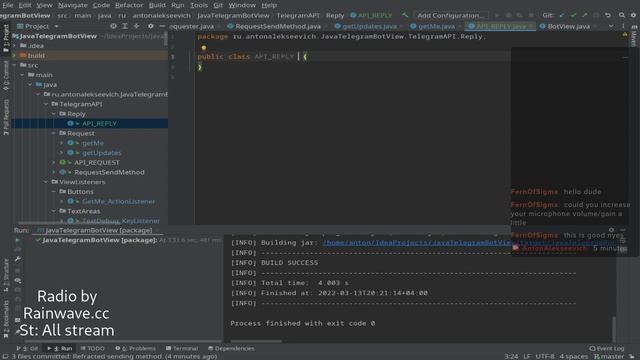Expand the build folder arrow
Viewport: 640px width, 360px height.
15,56
